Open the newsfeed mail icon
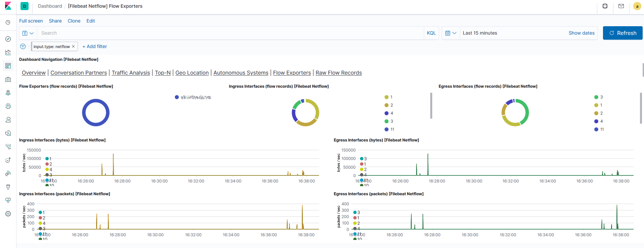Viewport: 644px width, 248px height. coord(621,6)
